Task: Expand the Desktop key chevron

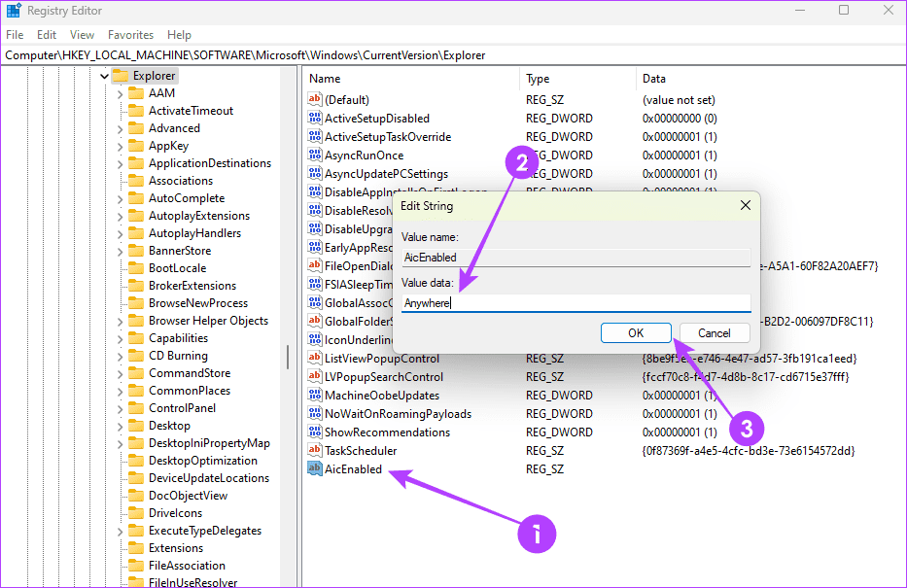Action: [x=121, y=426]
